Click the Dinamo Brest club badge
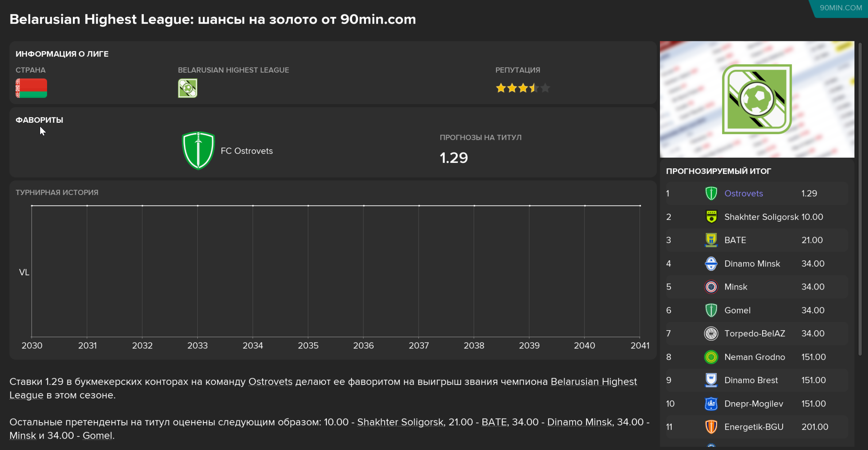This screenshot has width=868, height=450. click(x=711, y=380)
